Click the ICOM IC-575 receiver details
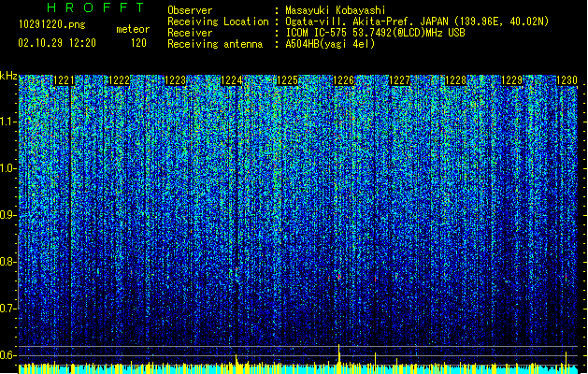 click(x=376, y=33)
